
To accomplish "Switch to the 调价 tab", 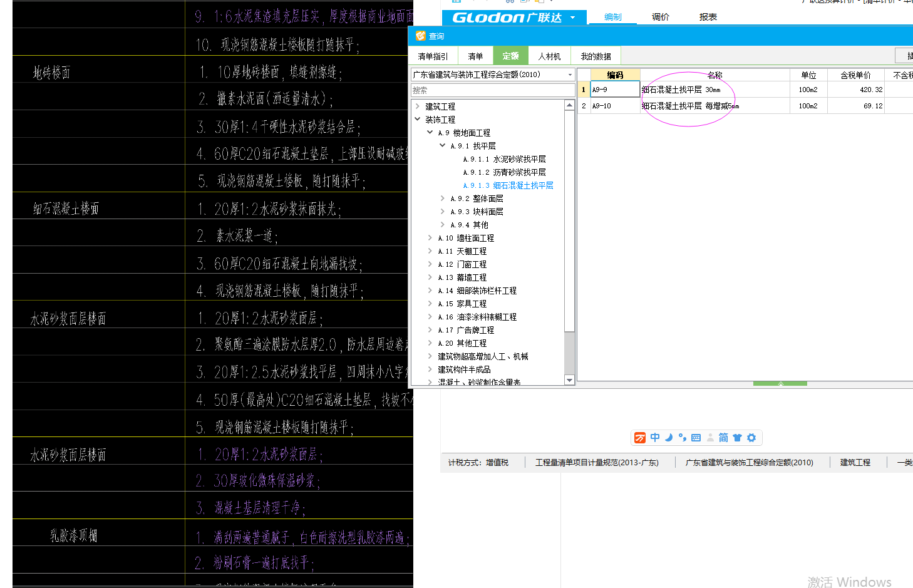I will pyautogui.click(x=660, y=17).
